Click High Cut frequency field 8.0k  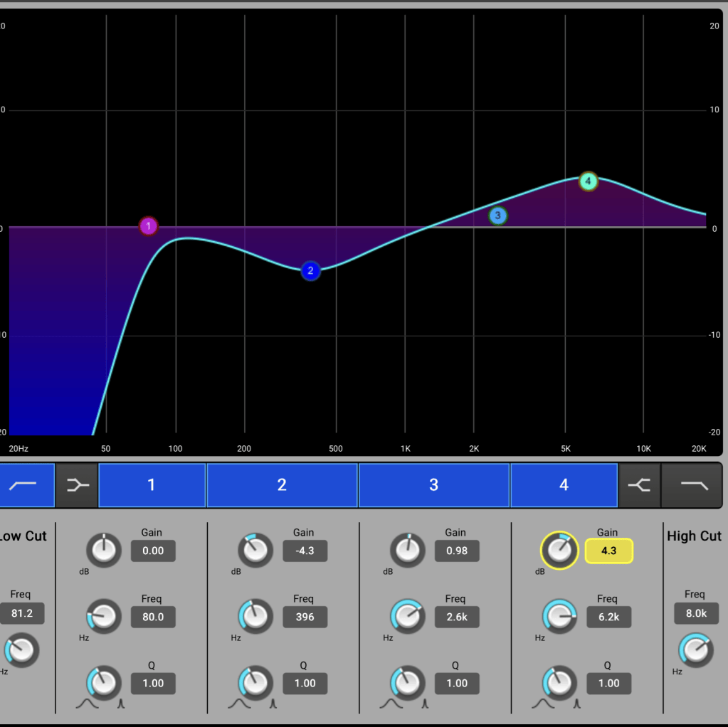[697, 613]
